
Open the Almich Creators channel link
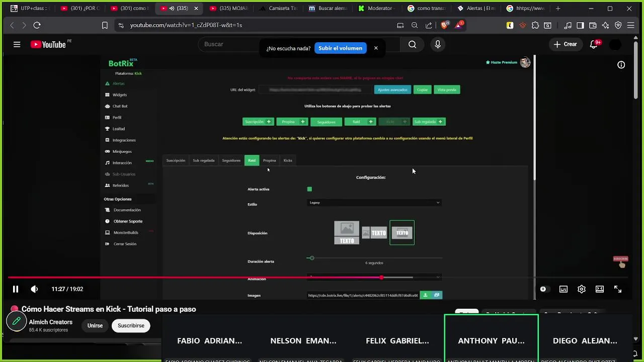[51, 322]
